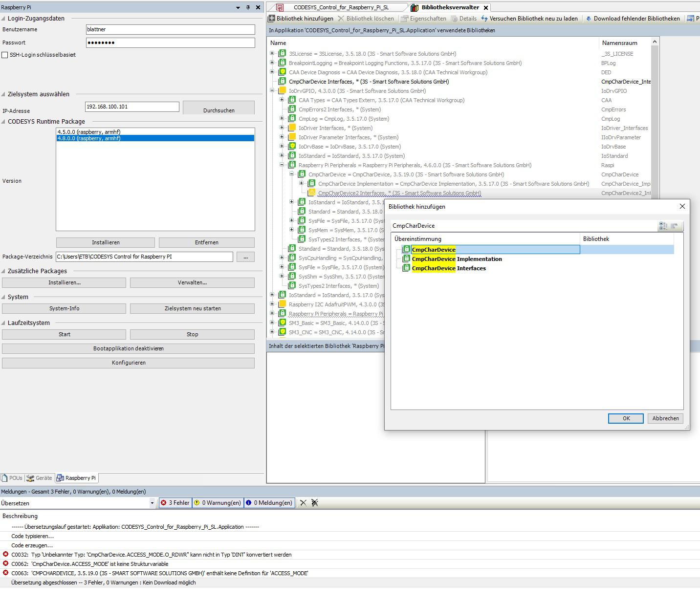Click the IP-Adresse input field

[x=132, y=107]
